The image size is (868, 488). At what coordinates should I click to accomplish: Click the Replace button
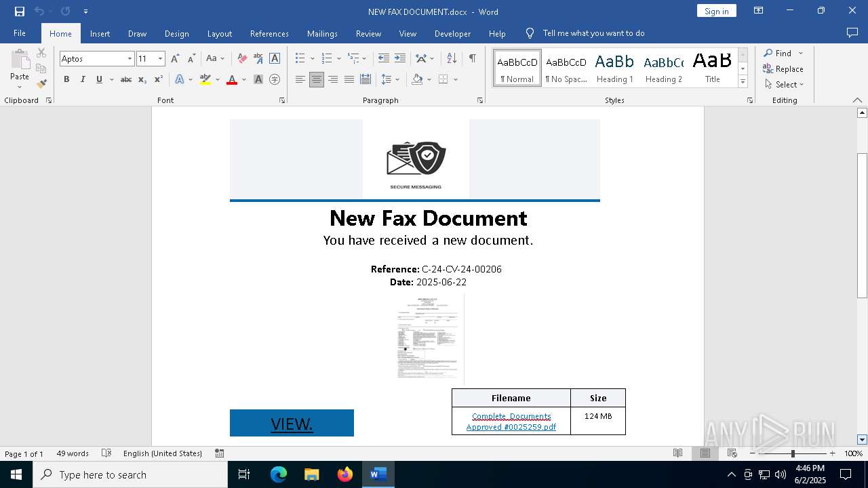pyautogui.click(x=783, y=69)
